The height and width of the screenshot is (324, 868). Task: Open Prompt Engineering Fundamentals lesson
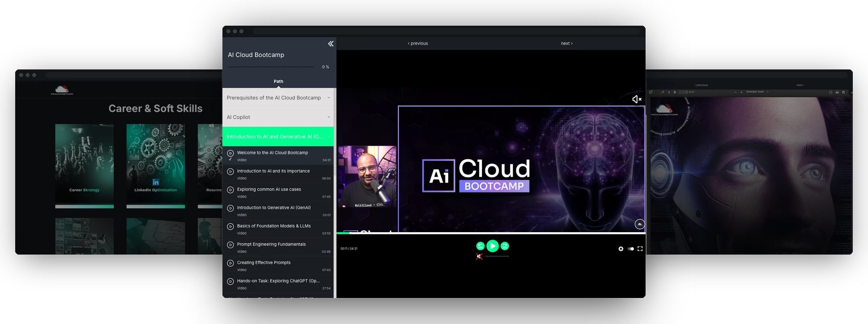278,248
